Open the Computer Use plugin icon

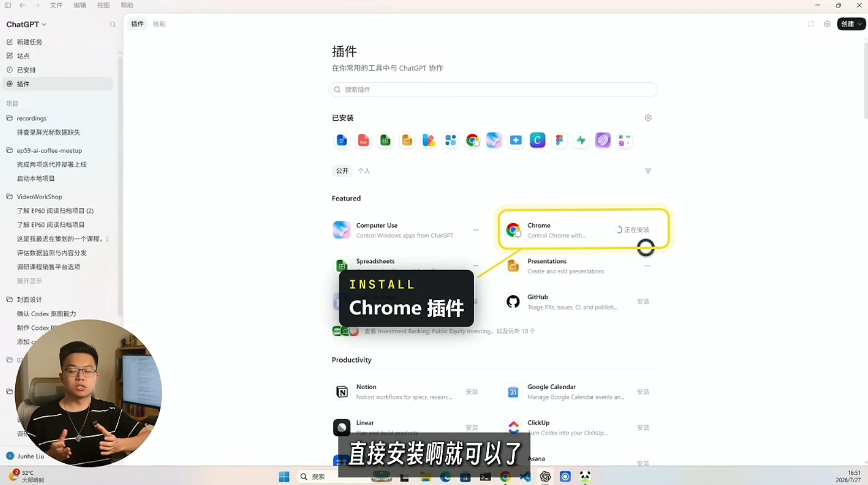342,230
